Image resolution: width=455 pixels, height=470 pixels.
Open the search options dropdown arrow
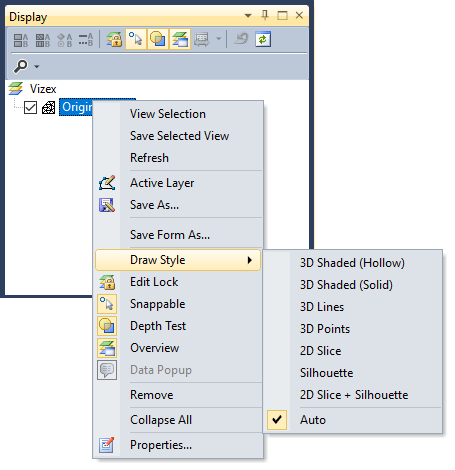tap(37, 67)
